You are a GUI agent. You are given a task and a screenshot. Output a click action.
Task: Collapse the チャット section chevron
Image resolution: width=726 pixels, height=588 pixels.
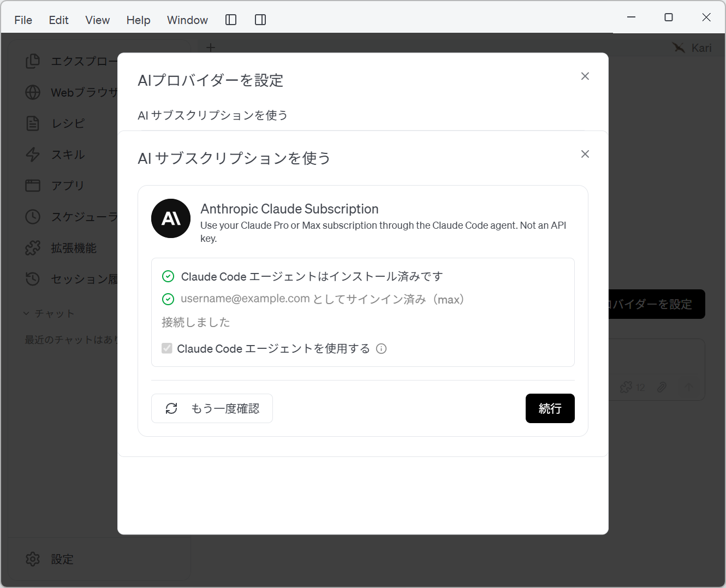click(x=26, y=313)
